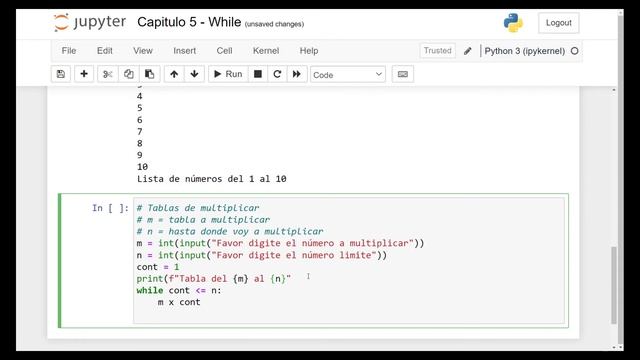Click output number 4

pyautogui.click(x=140, y=96)
